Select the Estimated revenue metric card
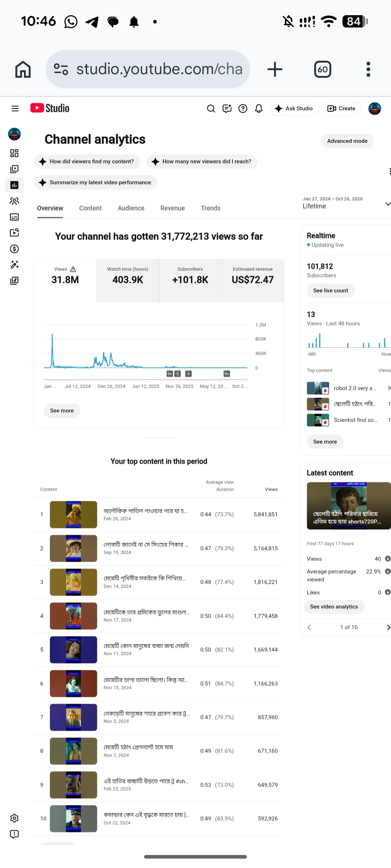 click(253, 280)
